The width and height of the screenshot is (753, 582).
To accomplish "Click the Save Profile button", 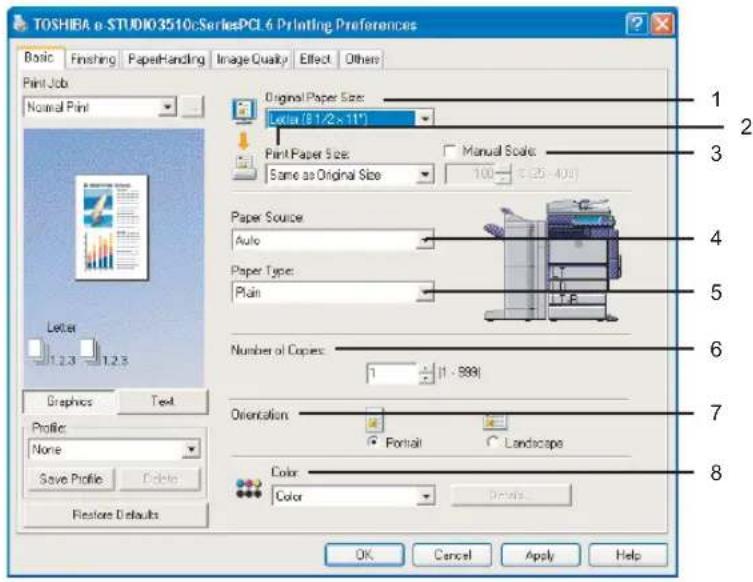I will (71, 479).
